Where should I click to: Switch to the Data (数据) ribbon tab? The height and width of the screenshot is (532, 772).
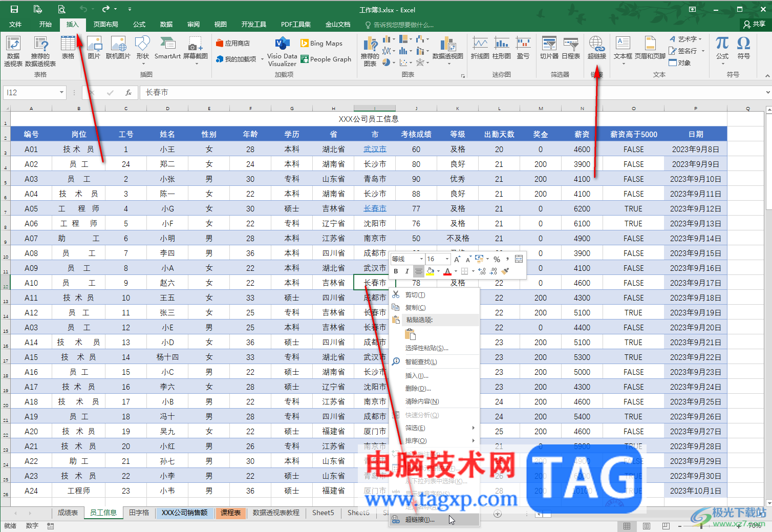point(166,24)
